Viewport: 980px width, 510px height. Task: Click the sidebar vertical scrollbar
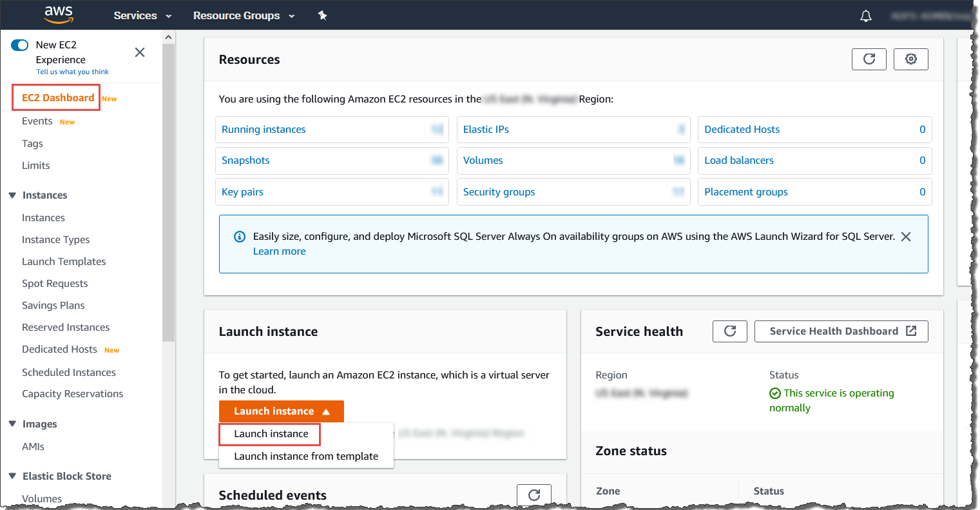pyautogui.click(x=169, y=193)
